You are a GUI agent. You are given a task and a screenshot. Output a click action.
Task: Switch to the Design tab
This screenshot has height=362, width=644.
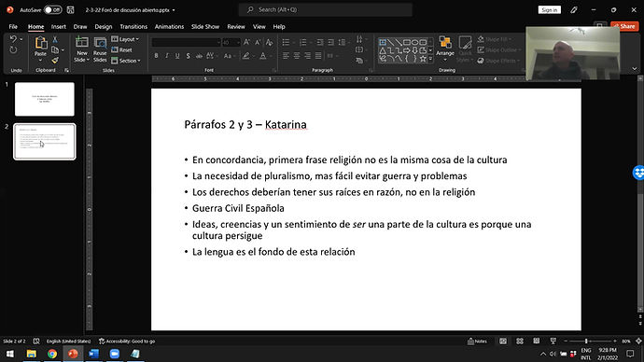pyautogui.click(x=103, y=27)
